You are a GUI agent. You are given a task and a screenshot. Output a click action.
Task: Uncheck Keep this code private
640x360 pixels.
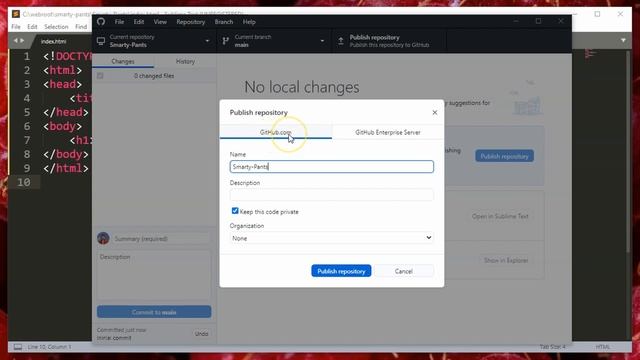(x=235, y=211)
